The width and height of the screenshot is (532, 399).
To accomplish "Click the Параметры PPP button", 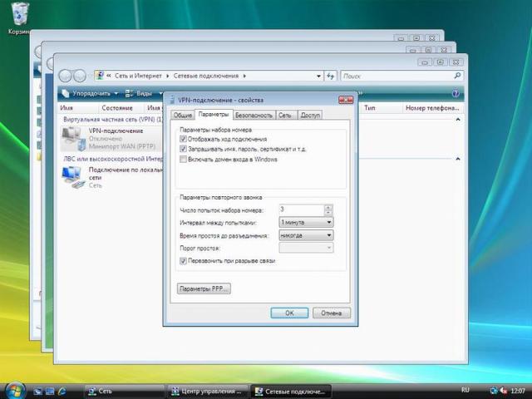I will click(x=204, y=288).
